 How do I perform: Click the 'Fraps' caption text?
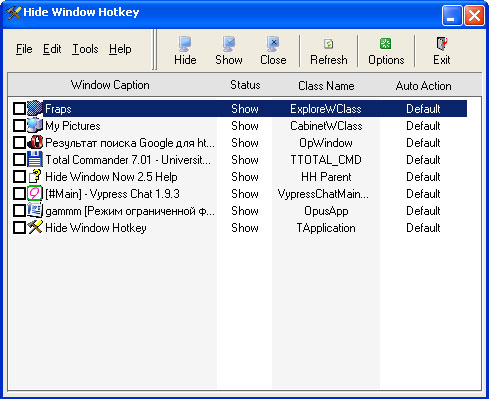[58, 109]
